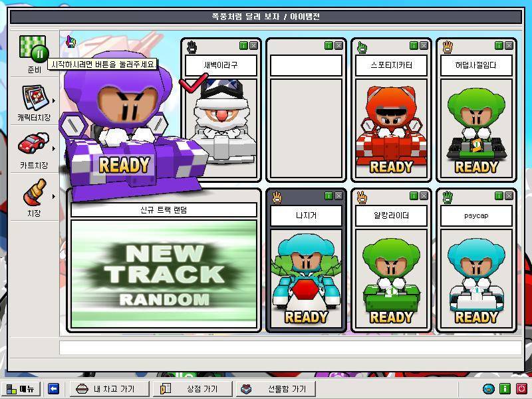Select the paintbrush decoration (치장) icon
The width and height of the screenshot is (532, 399).
(33, 192)
